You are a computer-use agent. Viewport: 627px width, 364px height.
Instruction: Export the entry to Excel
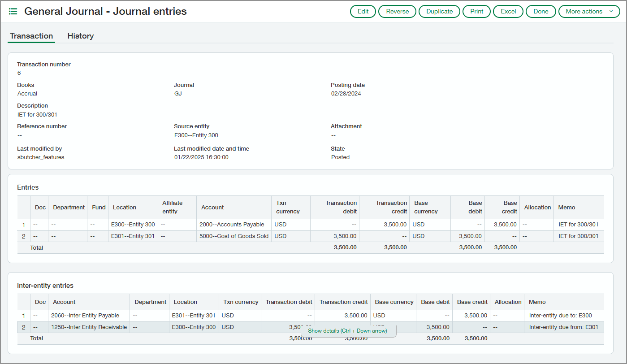coord(508,11)
